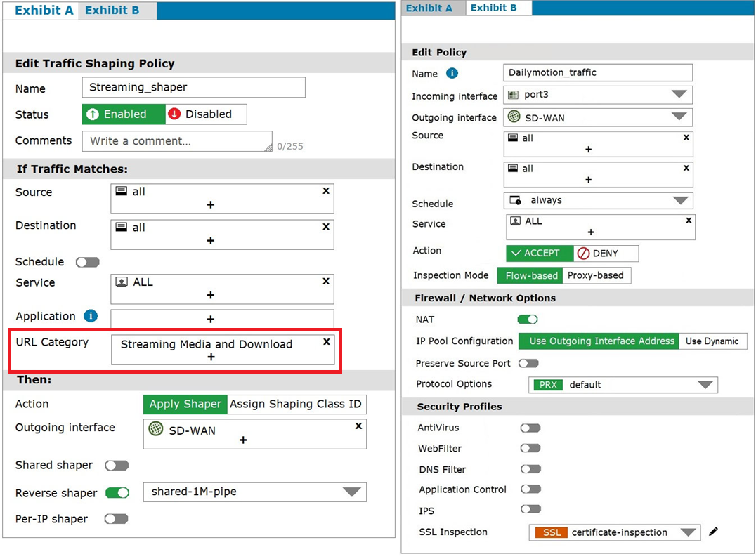Click the Comments text field
This screenshot has width=756, height=559.
pyautogui.click(x=177, y=141)
